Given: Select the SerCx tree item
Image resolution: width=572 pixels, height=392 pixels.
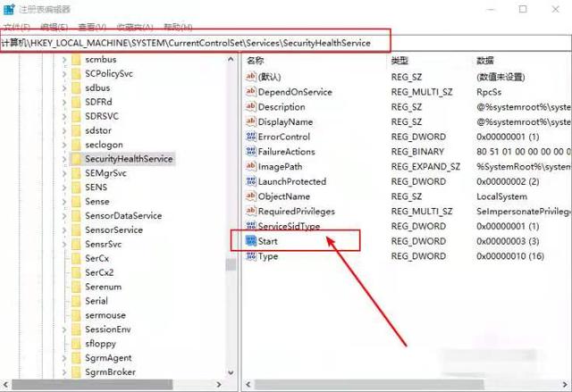Looking at the screenshot, I should coord(97,258).
